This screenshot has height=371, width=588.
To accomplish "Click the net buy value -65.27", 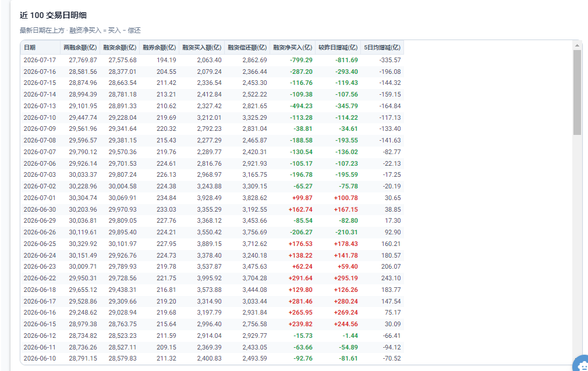I will [x=303, y=186].
